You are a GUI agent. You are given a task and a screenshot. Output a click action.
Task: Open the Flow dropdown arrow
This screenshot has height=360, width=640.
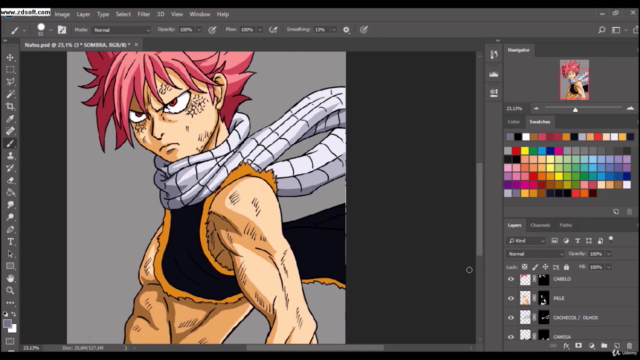pyautogui.click(x=260, y=30)
